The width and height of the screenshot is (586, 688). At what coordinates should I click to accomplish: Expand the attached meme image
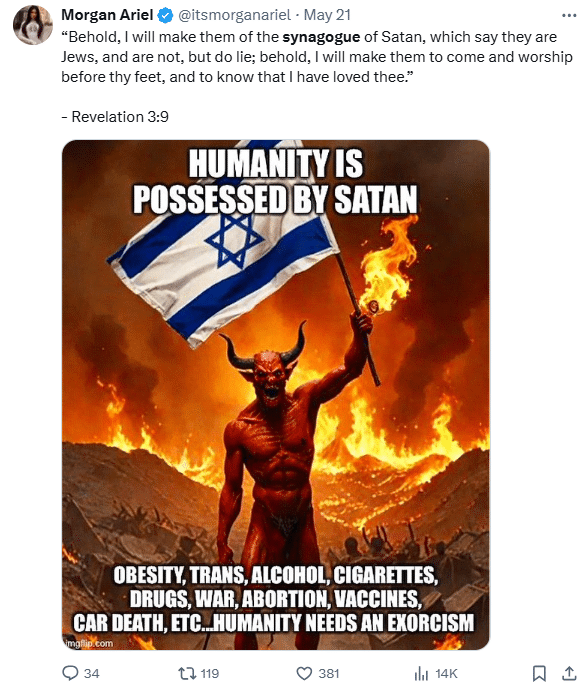pyautogui.click(x=275, y=395)
